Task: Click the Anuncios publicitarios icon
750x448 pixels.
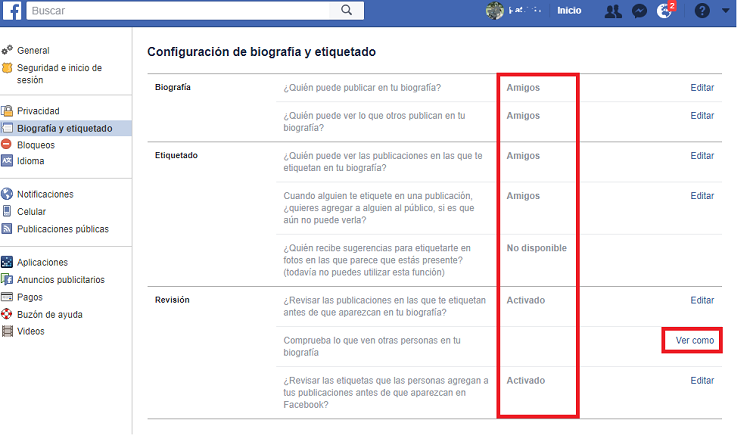Action: coord(7,279)
